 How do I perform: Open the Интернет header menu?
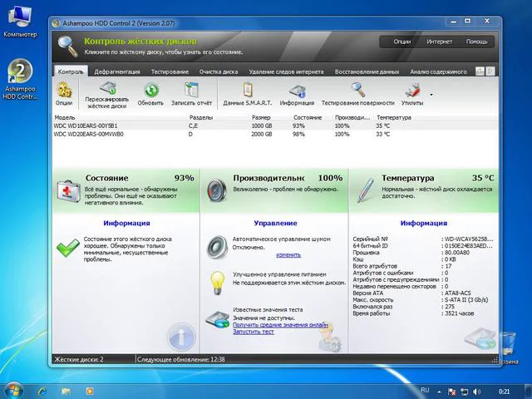(440, 42)
